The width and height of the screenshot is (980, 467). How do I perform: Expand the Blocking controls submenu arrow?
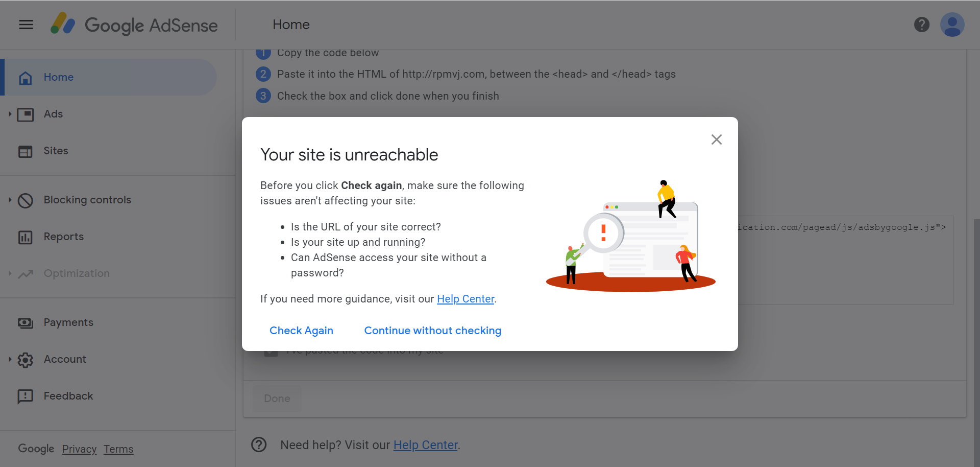pos(10,200)
